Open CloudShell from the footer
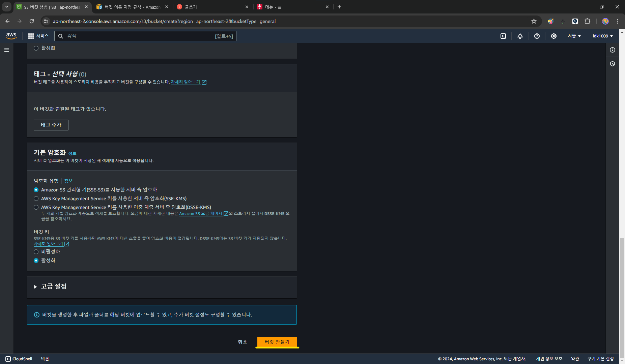 click(19, 359)
